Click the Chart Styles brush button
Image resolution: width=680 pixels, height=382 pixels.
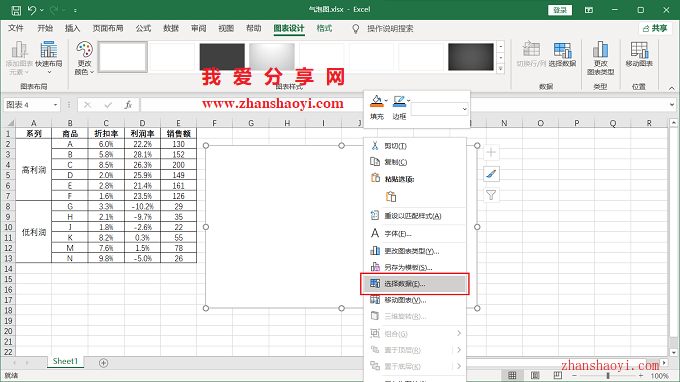click(491, 174)
